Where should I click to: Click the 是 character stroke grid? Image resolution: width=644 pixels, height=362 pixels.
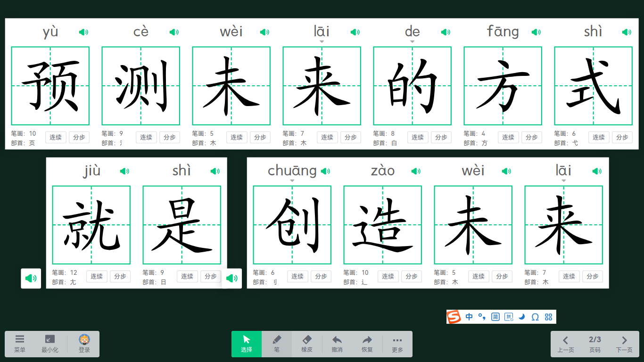coord(182,225)
